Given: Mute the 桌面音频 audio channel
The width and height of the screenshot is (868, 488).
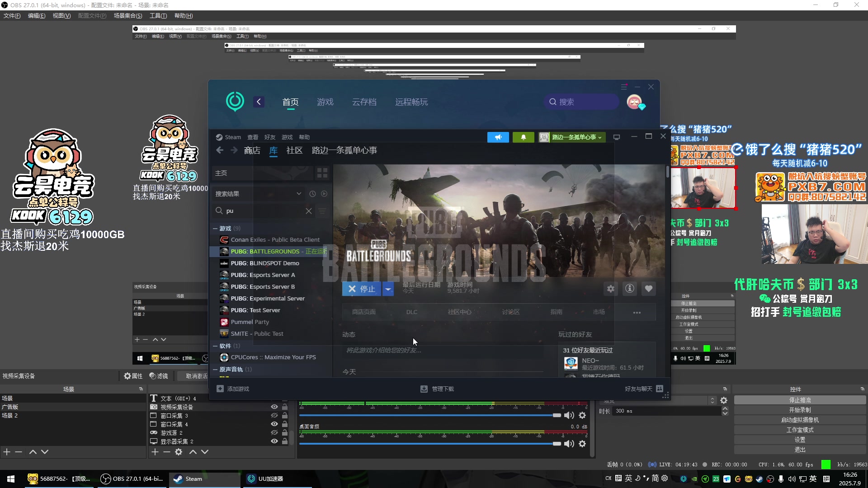Looking at the screenshot, I should (569, 444).
